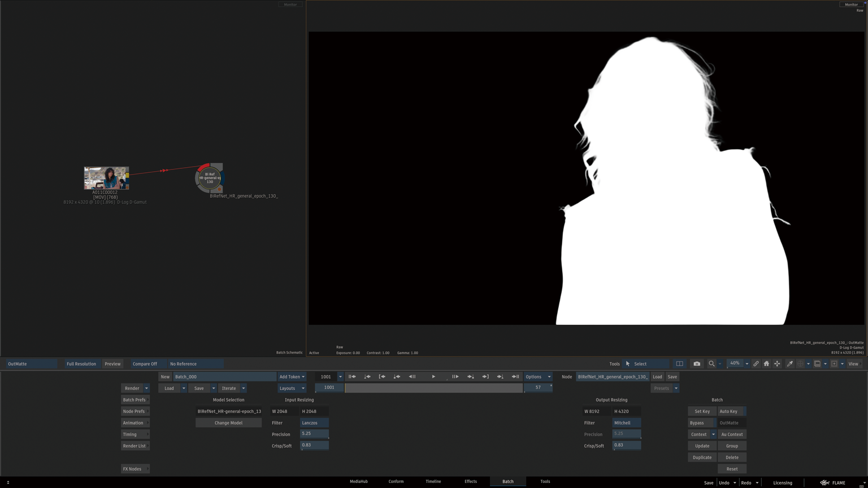Click the timeline scrub bar
This screenshot has width=868, height=488.
433,388
